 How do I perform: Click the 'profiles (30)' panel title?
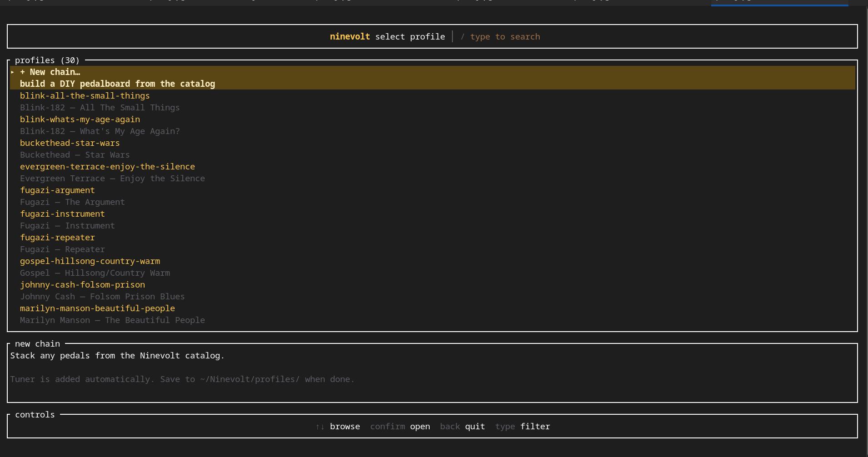point(47,60)
